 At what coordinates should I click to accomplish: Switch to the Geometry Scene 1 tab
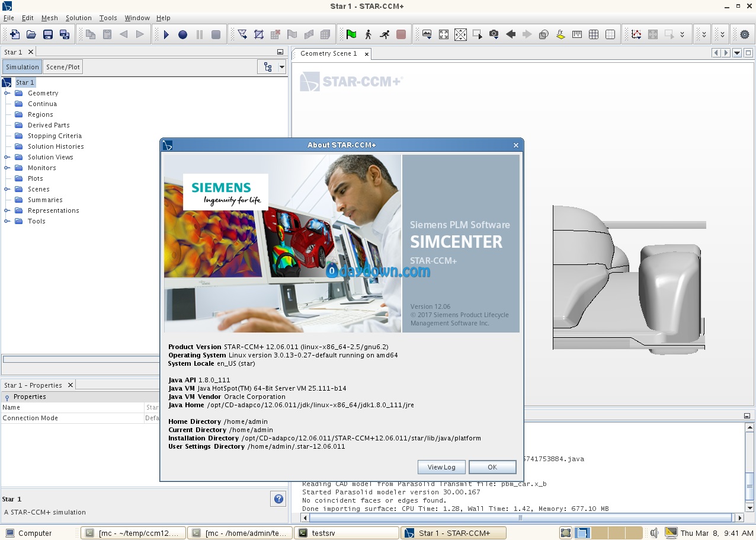pos(329,53)
